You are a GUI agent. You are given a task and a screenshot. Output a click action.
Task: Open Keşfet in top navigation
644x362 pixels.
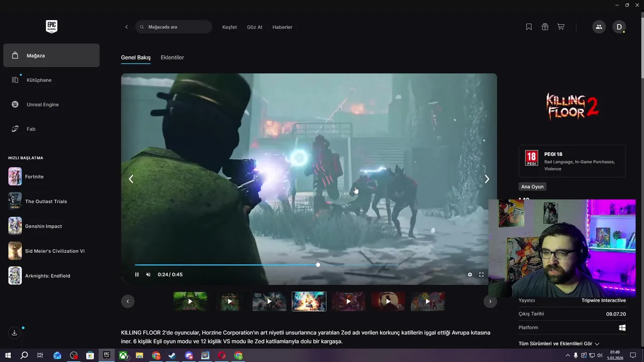(x=229, y=27)
